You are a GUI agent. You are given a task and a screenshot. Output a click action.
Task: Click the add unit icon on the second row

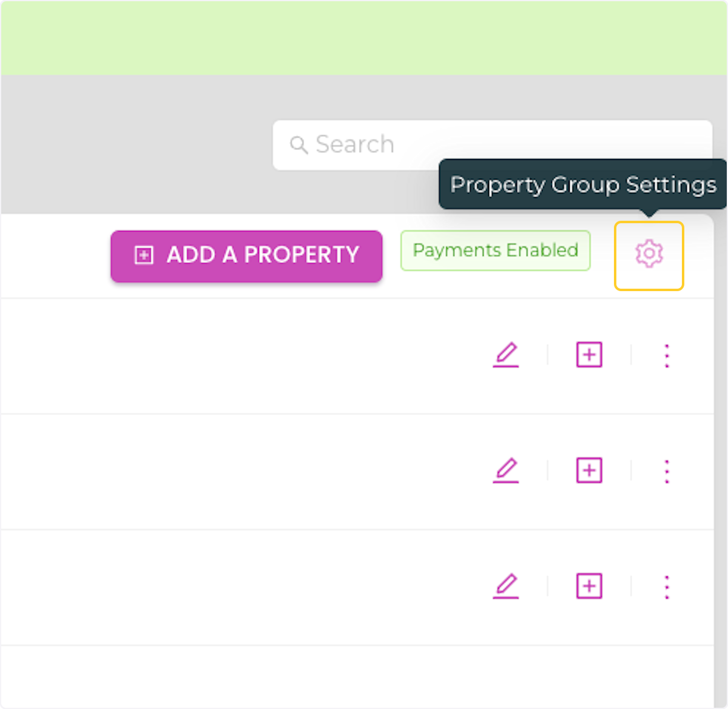coord(588,471)
